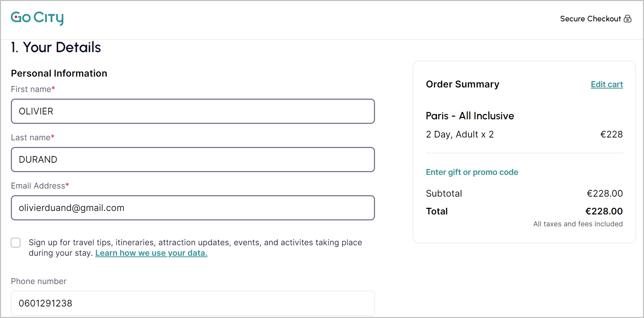Click the Go City logo
The width and height of the screenshot is (644, 318).
click(x=37, y=18)
